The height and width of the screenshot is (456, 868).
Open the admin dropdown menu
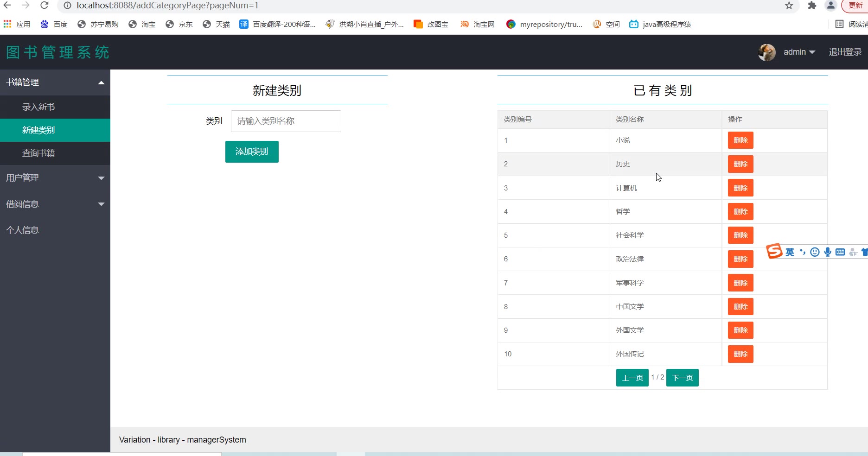pyautogui.click(x=799, y=52)
